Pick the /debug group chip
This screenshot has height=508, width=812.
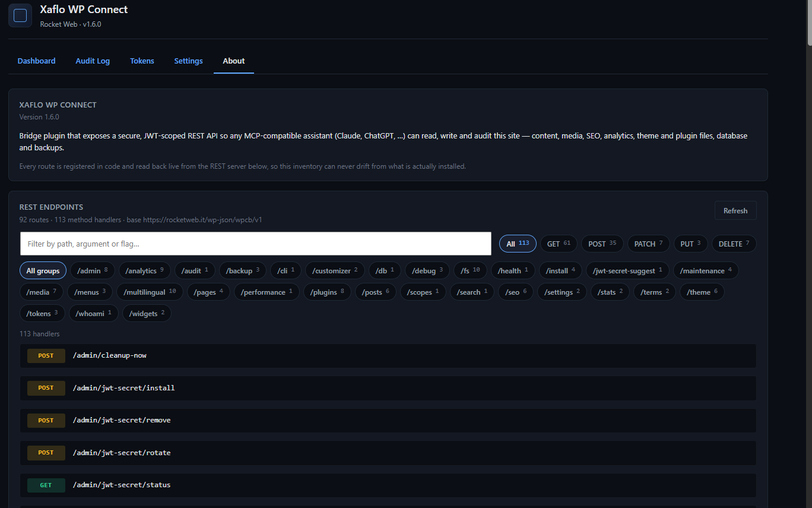427,271
